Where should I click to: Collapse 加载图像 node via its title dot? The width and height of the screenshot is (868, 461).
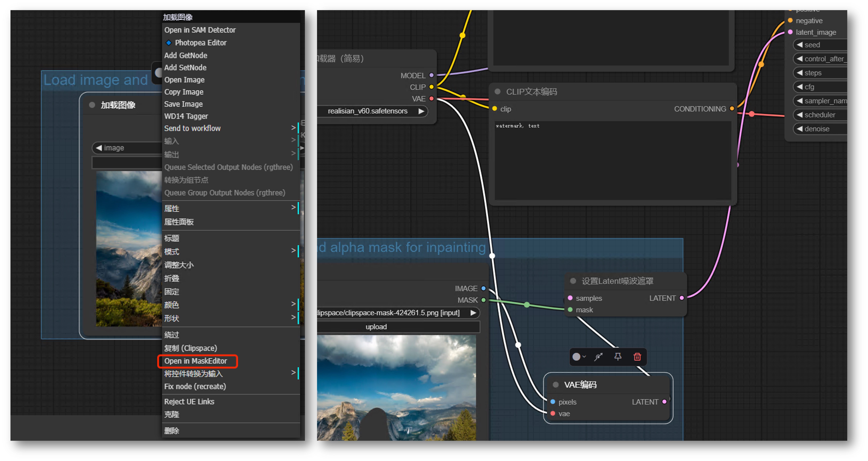pyautogui.click(x=92, y=105)
